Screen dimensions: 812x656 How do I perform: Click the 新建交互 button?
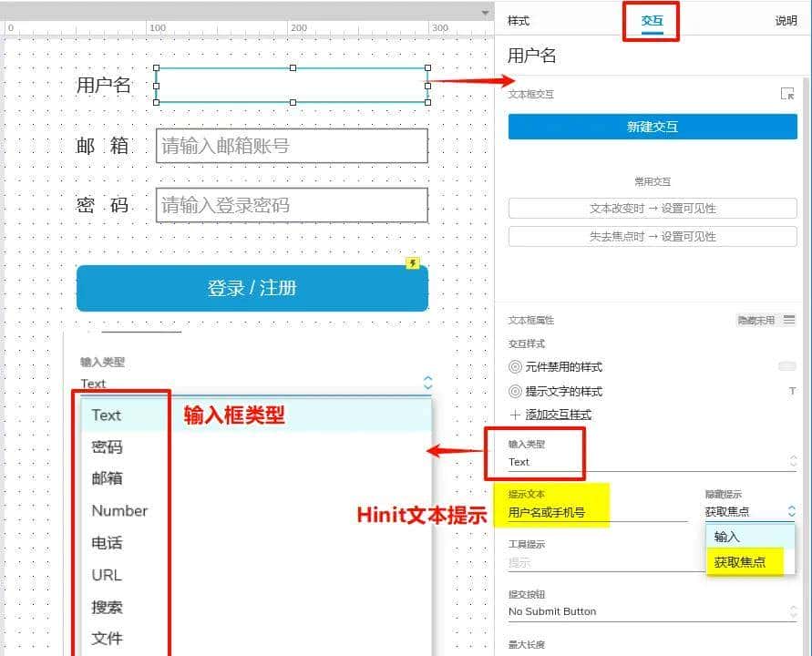point(651,127)
